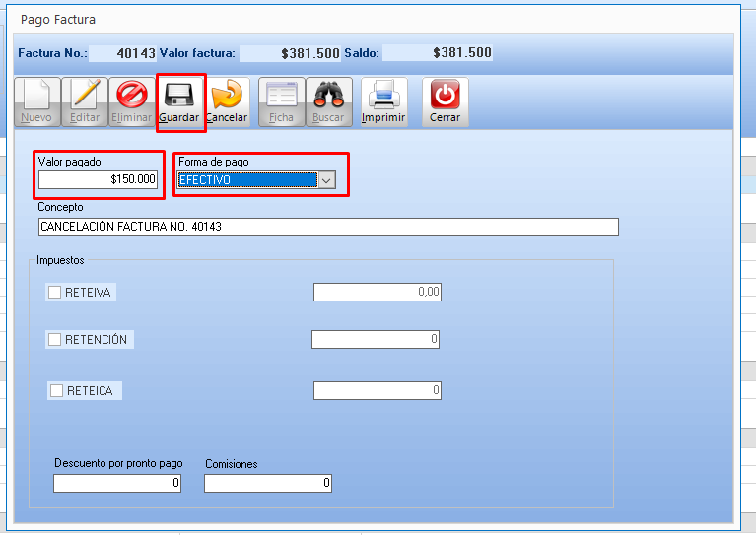756x535 pixels.
Task: Toggle the RETEICA checkbox
Action: tap(56, 391)
